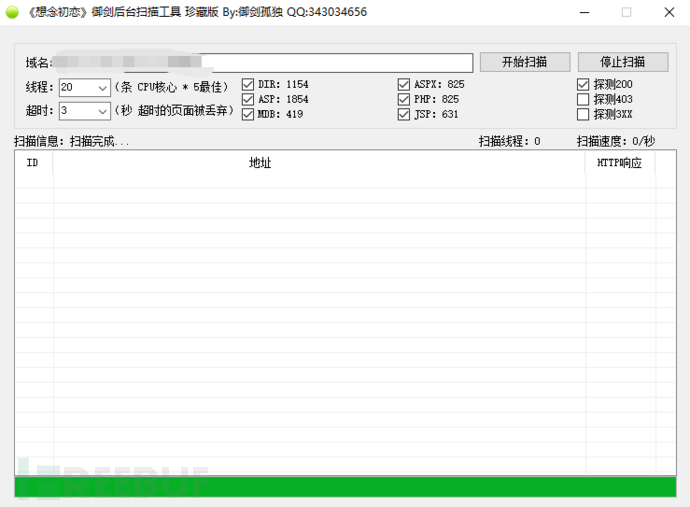
Task: Click the HTTP响应 column header
Action: (620, 163)
